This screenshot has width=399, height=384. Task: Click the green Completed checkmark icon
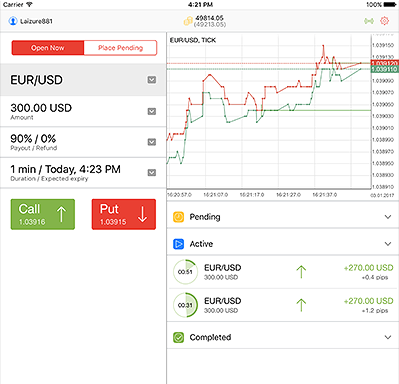179,337
